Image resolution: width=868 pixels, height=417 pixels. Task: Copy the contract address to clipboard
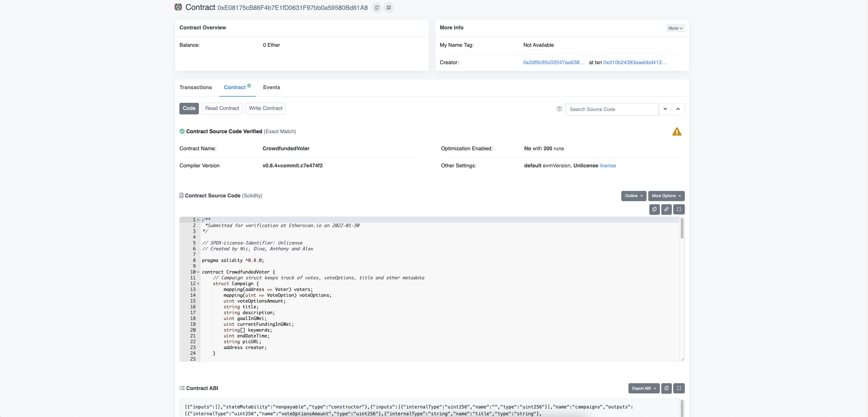[x=377, y=8]
